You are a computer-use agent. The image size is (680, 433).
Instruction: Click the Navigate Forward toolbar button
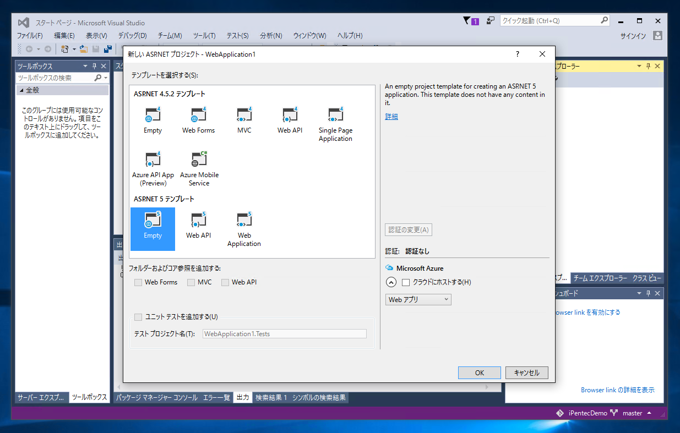(x=48, y=49)
